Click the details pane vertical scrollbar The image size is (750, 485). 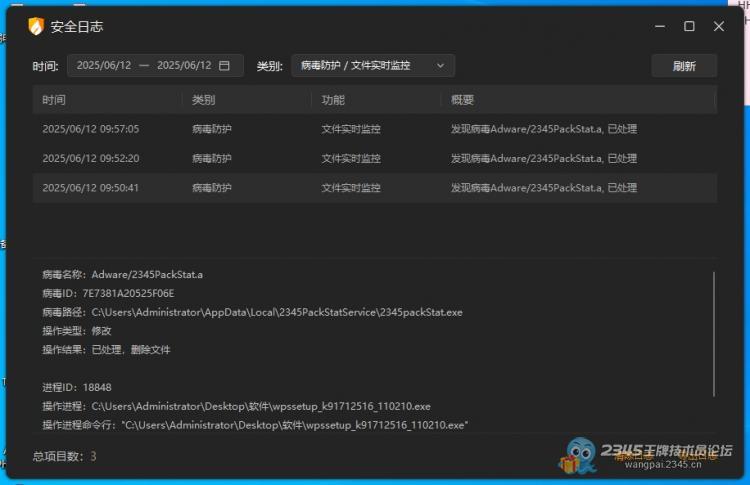[x=714, y=334]
